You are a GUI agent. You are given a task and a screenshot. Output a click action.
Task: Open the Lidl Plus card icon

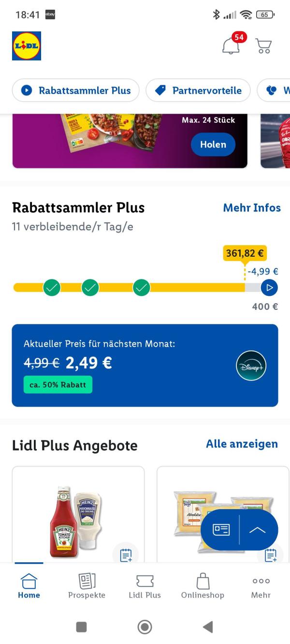click(x=221, y=530)
